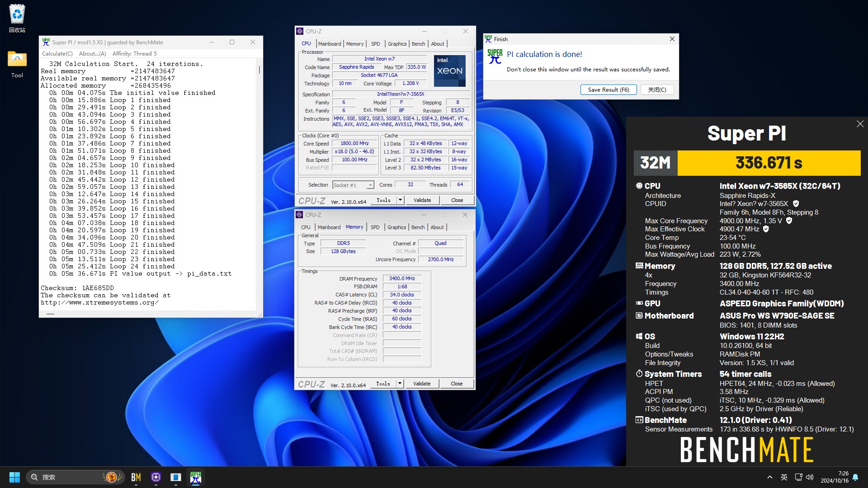
Task: Open Graphics tab in upper CPU-Z
Action: [397, 44]
